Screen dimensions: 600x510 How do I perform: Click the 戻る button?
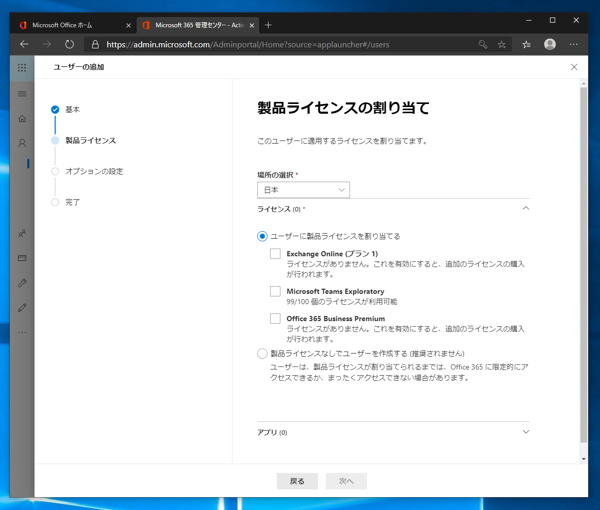point(297,481)
